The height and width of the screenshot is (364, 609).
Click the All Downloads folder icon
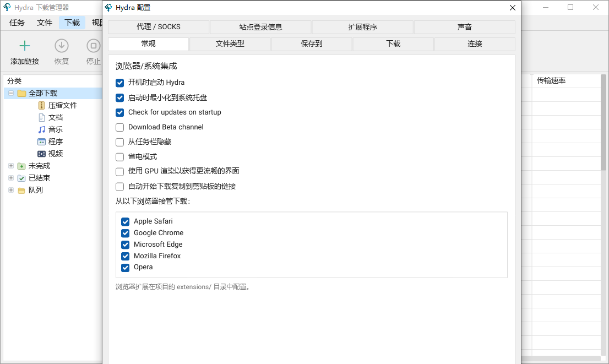22,93
